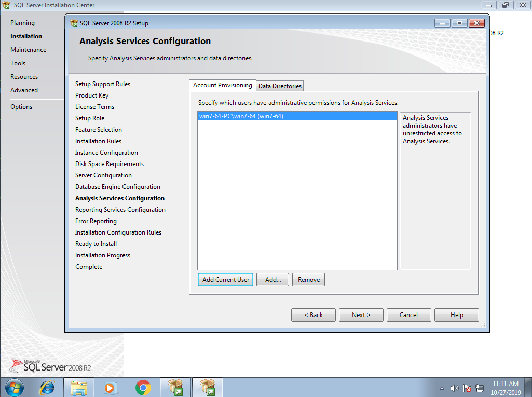Viewport: 532px width, 397px height.
Task: Maximize the SQL Server 2008 R2 Setup dialog
Action: tap(459, 23)
